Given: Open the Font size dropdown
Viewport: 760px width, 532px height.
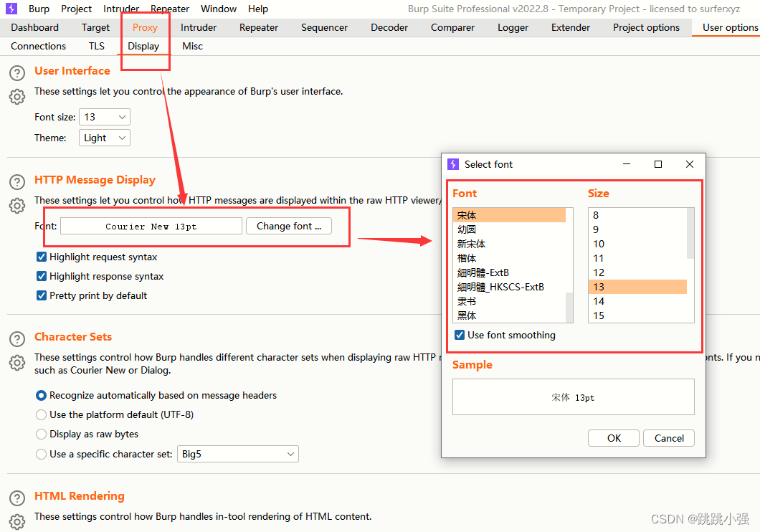Looking at the screenshot, I should tap(105, 117).
